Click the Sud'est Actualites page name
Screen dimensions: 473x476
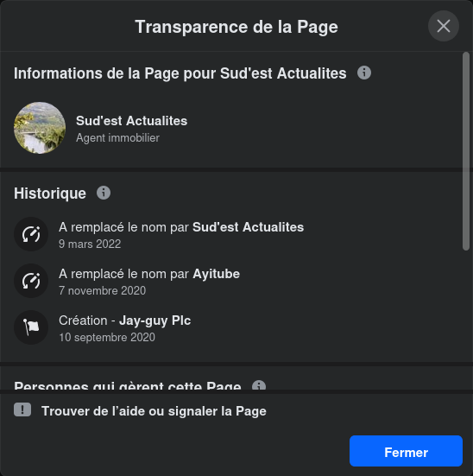132,121
